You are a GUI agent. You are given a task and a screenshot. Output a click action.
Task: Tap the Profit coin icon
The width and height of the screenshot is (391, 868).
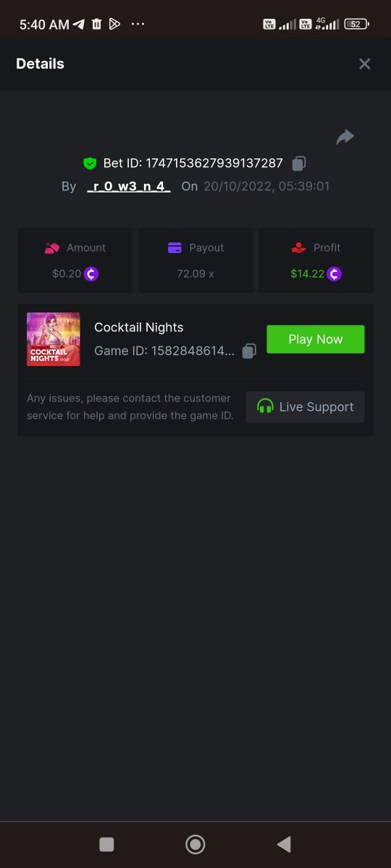[x=334, y=274]
